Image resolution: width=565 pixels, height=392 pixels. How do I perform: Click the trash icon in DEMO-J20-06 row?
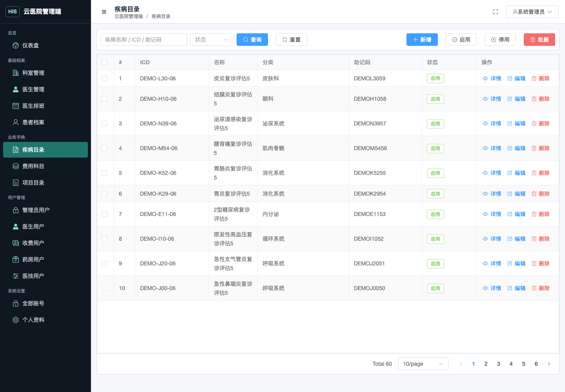point(534,263)
